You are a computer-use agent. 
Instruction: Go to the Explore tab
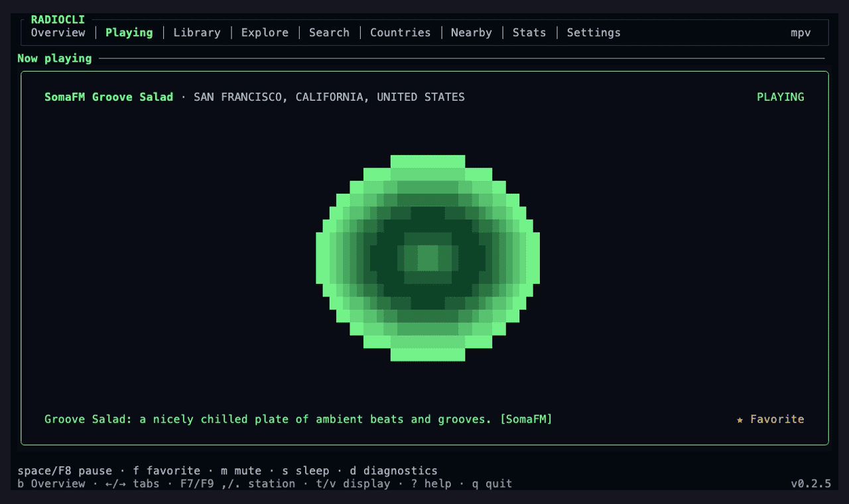pos(265,32)
